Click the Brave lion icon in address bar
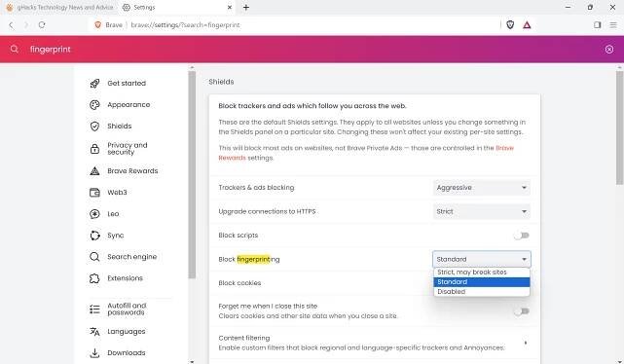This screenshot has height=364, width=624. click(97, 25)
